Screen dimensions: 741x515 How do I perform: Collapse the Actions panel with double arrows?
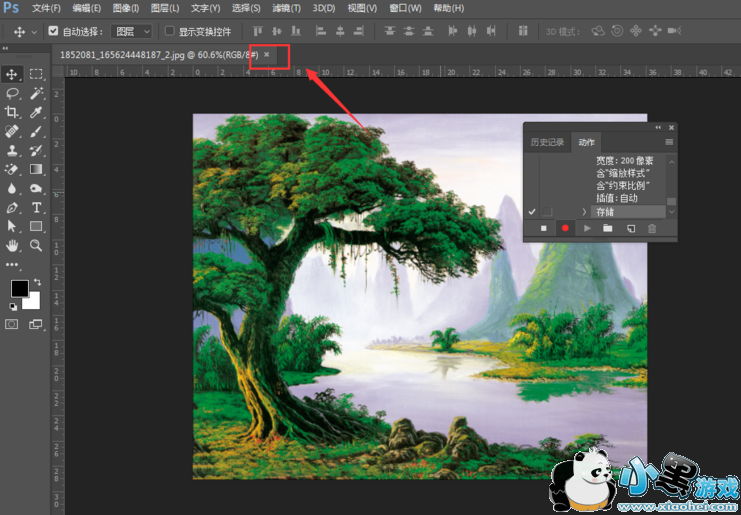[658, 128]
